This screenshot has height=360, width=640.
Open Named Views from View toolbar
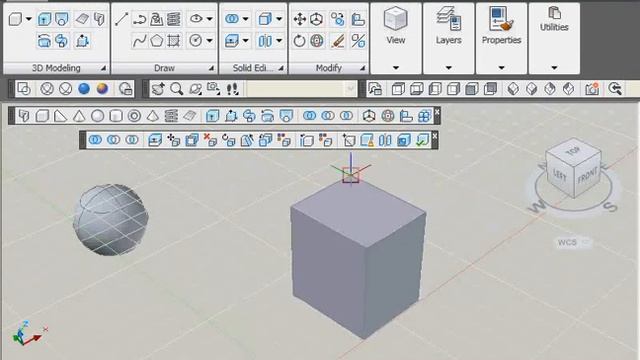click(375, 89)
